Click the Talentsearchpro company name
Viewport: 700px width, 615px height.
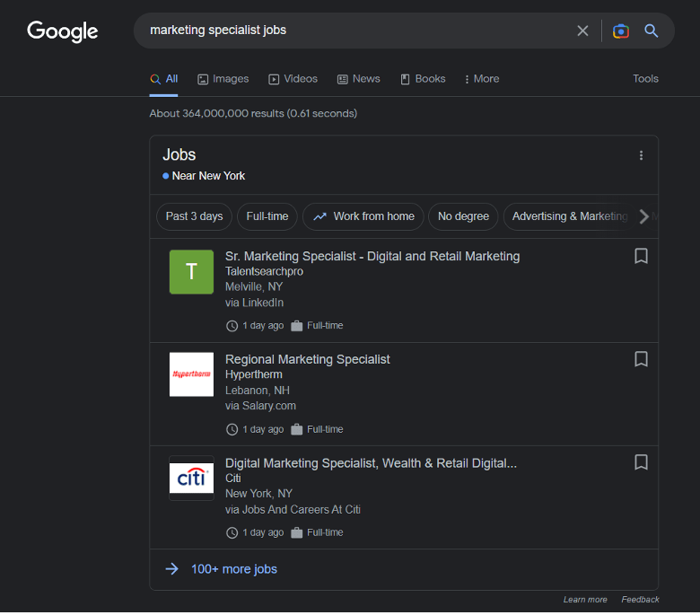pyautogui.click(x=264, y=271)
